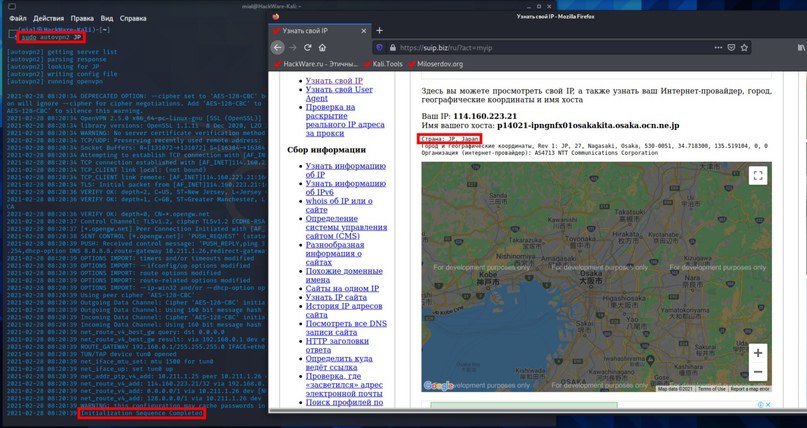Open 'Узнать свой IP' sidebar link
807x428 pixels.
(x=334, y=80)
